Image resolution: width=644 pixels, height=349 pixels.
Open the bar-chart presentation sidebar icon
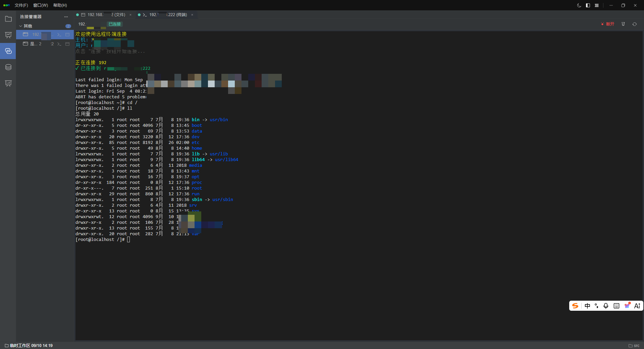click(8, 83)
